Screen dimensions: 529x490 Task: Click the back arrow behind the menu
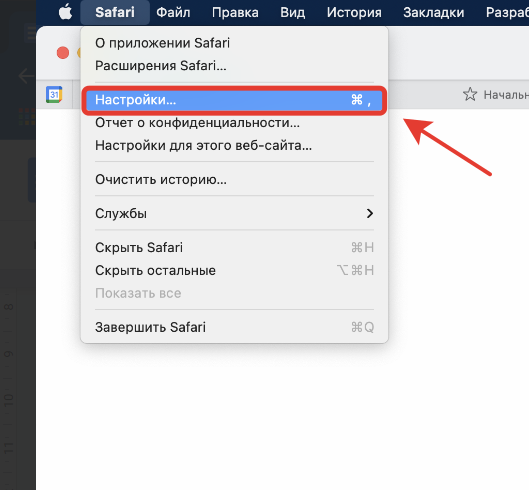tap(26, 76)
